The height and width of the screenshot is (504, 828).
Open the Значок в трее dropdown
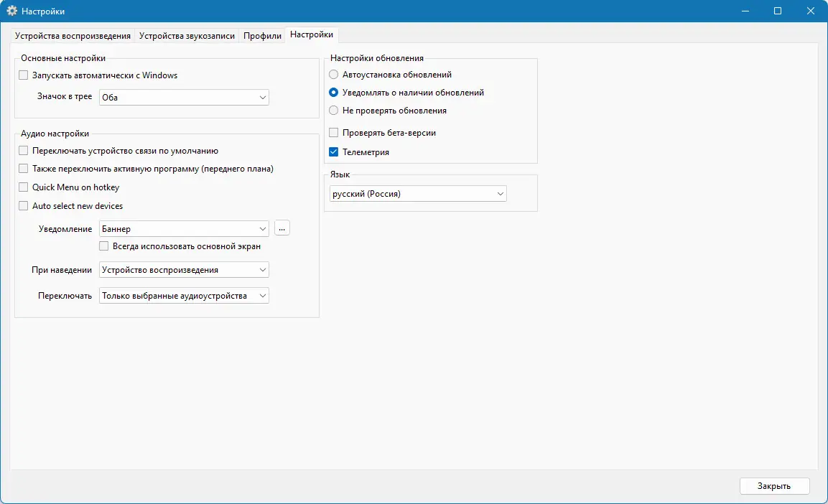184,97
